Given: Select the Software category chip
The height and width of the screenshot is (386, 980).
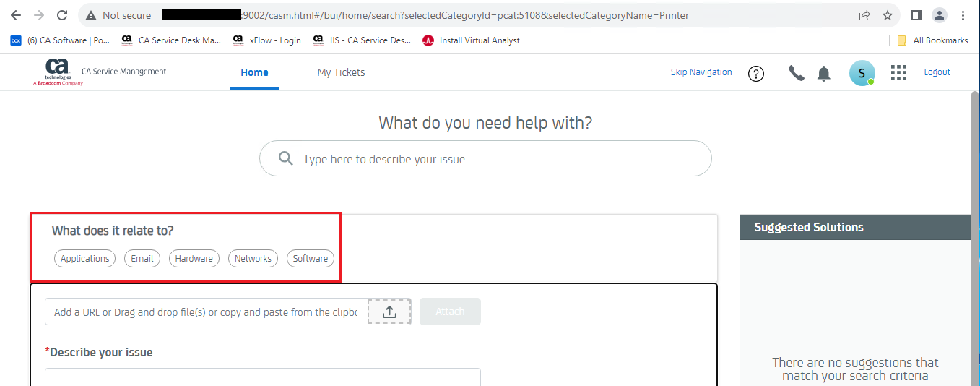Looking at the screenshot, I should [311, 258].
